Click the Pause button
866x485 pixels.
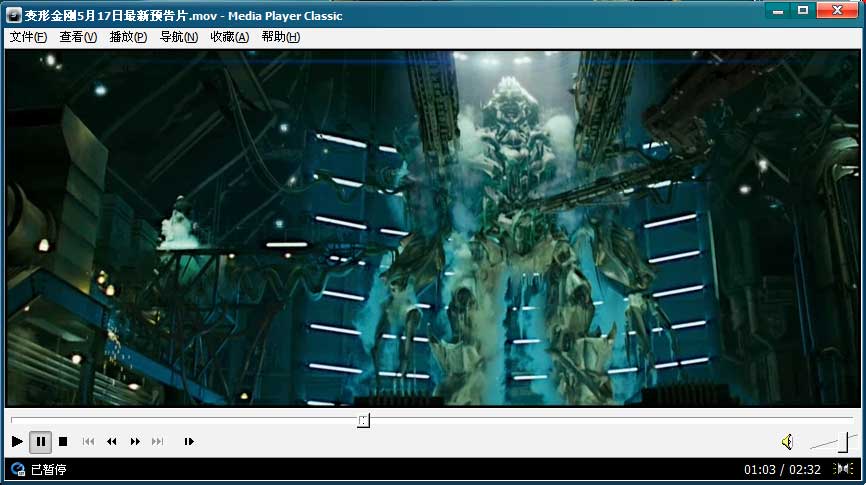[40, 441]
